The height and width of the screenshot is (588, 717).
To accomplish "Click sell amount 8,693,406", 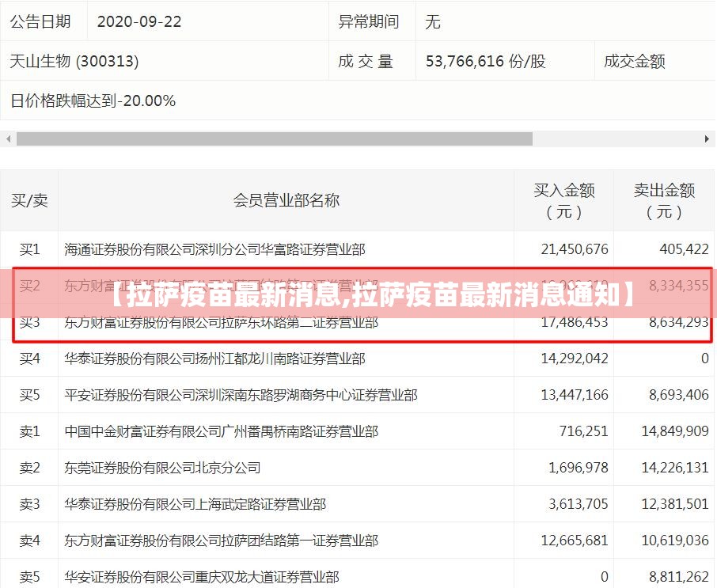I will (678, 395).
